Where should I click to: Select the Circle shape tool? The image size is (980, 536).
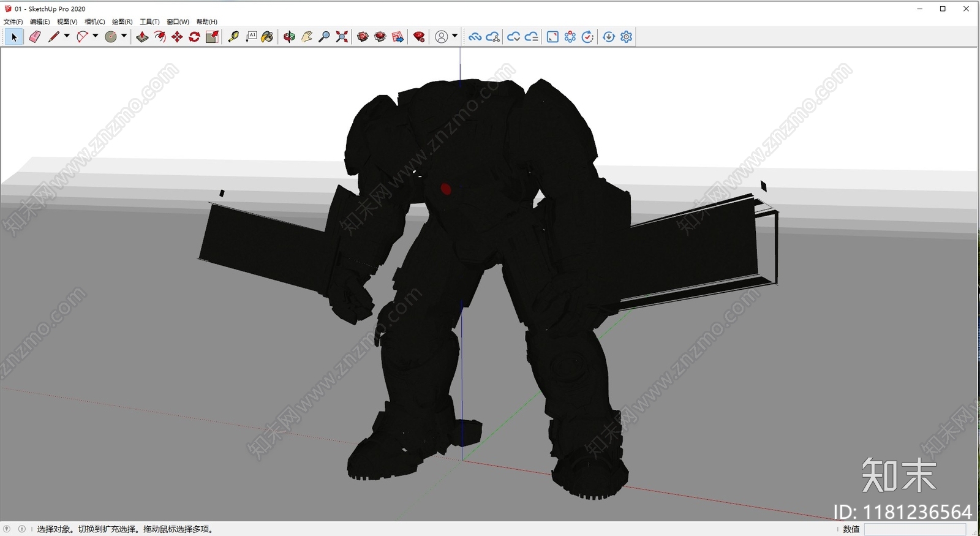pos(111,37)
